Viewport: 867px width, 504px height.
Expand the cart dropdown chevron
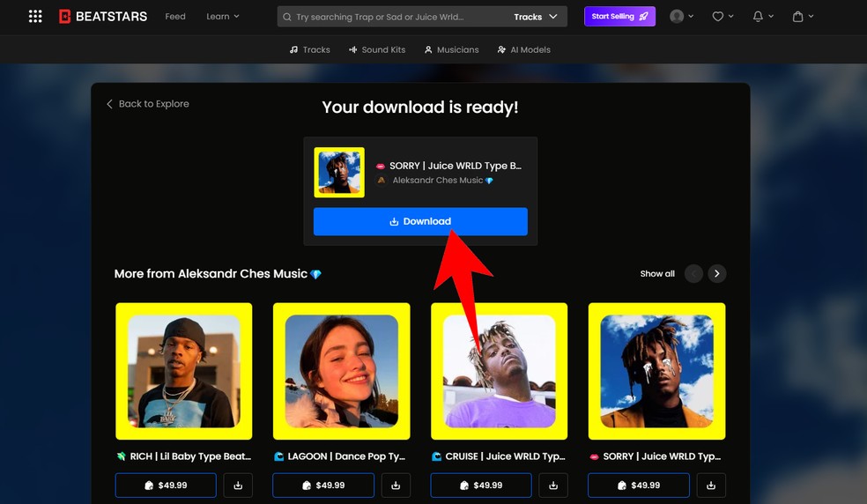click(811, 17)
